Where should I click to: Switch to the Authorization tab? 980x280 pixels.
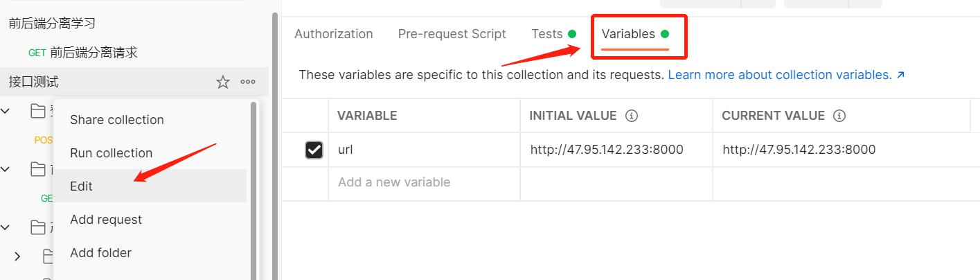coord(333,34)
